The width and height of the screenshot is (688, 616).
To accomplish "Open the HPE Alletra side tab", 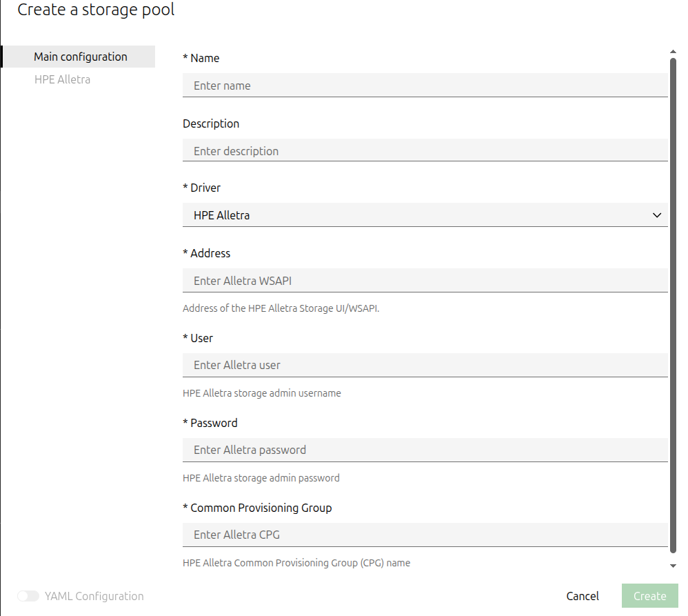I will coord(62,79).
